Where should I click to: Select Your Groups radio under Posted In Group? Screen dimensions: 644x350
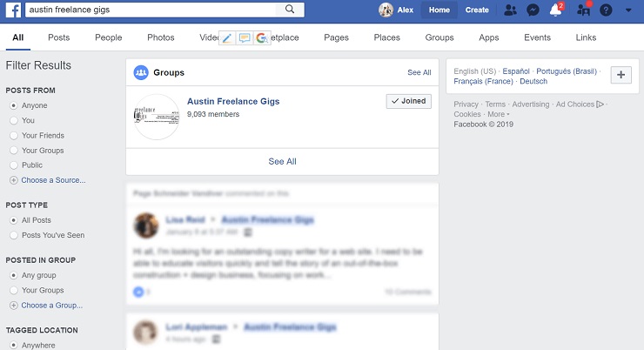coord(14,290)
